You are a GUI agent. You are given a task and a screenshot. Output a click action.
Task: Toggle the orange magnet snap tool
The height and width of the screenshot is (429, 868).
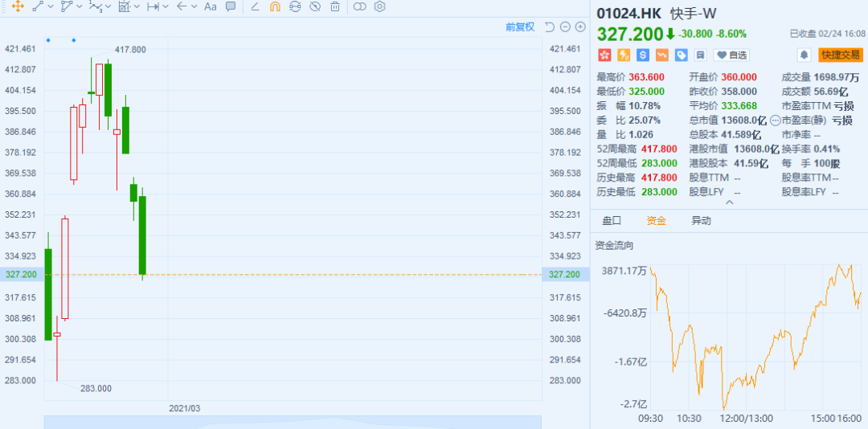pyautogui.click(x=275, y=6)
